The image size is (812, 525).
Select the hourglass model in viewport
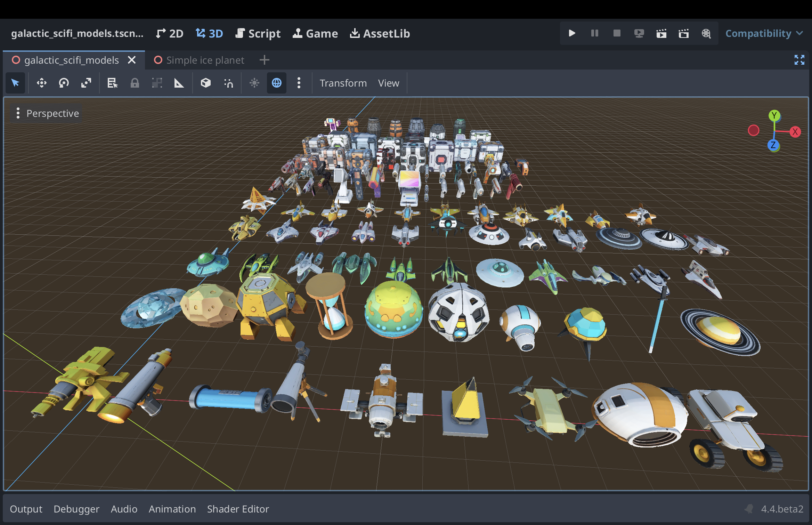(x=330, y=306)
